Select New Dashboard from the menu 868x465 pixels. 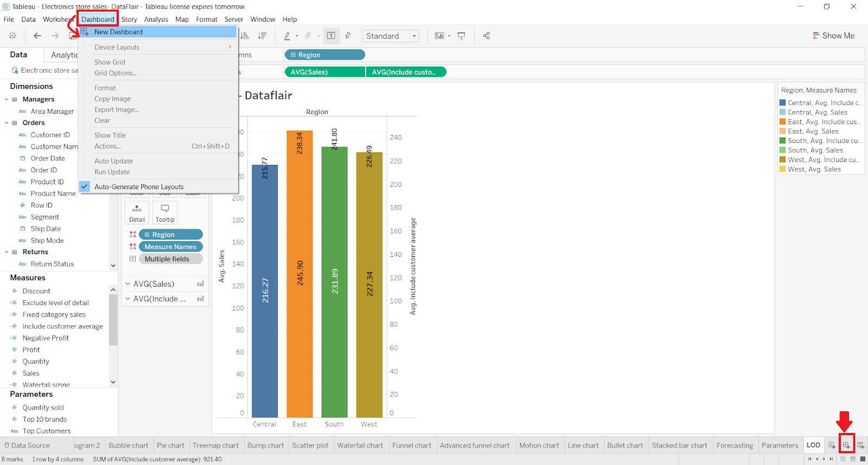coord(118,32)
